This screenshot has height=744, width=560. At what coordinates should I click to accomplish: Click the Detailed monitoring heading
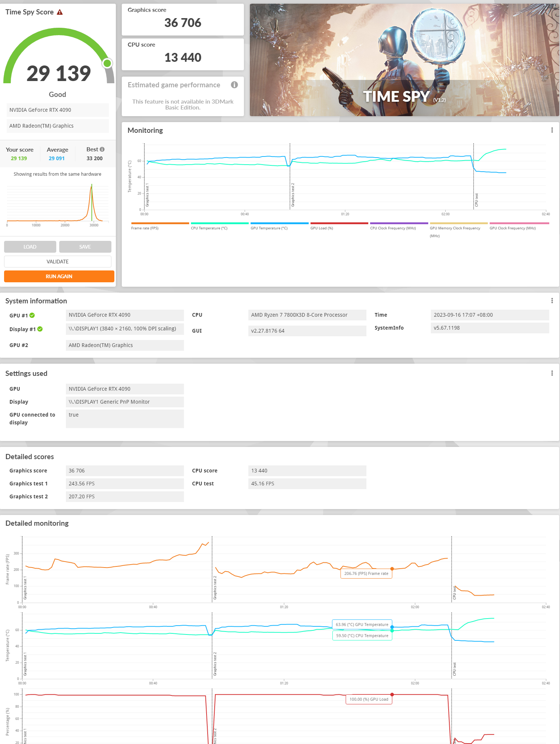pos(37,523)
